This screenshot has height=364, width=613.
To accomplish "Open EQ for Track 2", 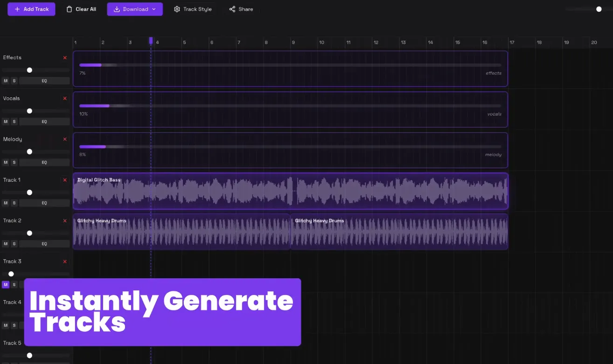I will coord(44,244).
